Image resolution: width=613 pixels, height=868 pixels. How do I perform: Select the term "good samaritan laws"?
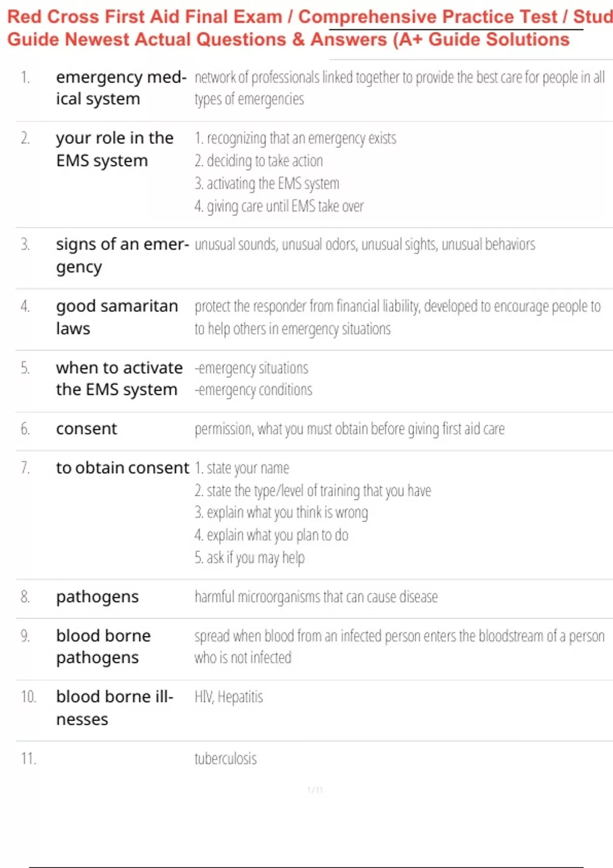click(117, 317)
